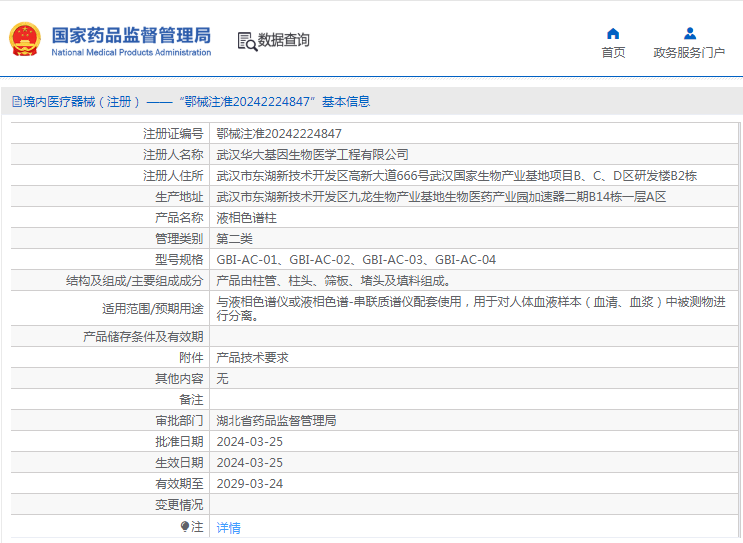Open 数据查询 section
This screenshot has height=543, width=743.
click(283, 40)
